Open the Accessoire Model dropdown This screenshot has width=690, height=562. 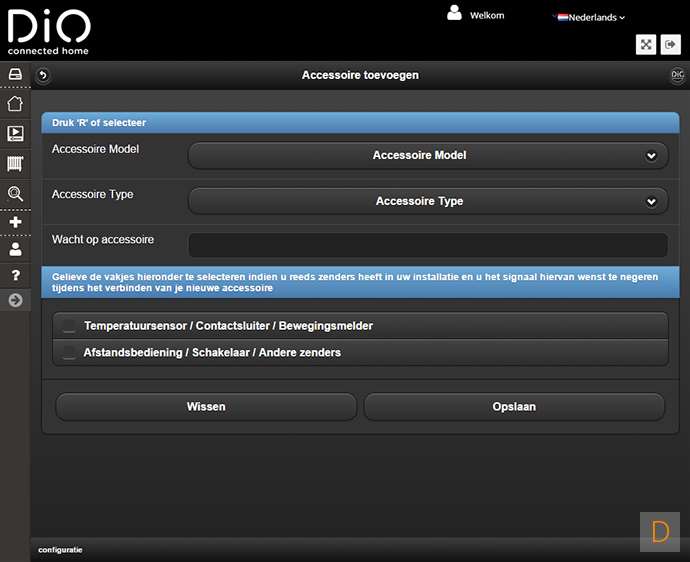click(428, 156)
